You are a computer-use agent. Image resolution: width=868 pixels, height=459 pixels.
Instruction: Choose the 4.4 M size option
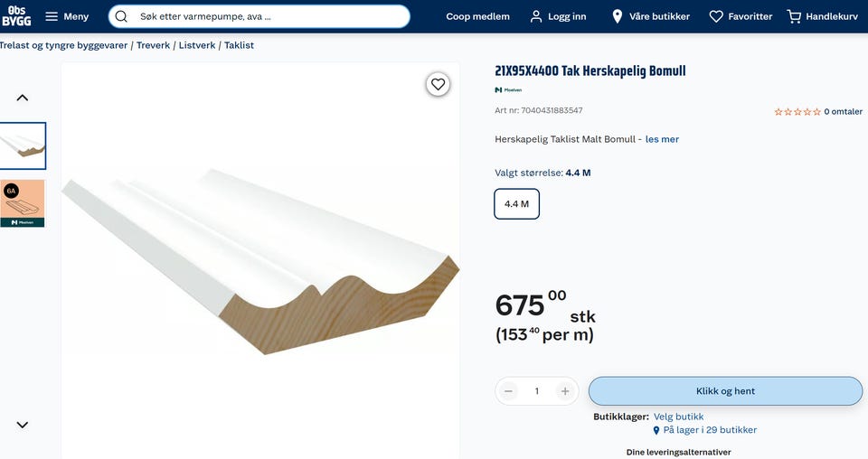517,204
